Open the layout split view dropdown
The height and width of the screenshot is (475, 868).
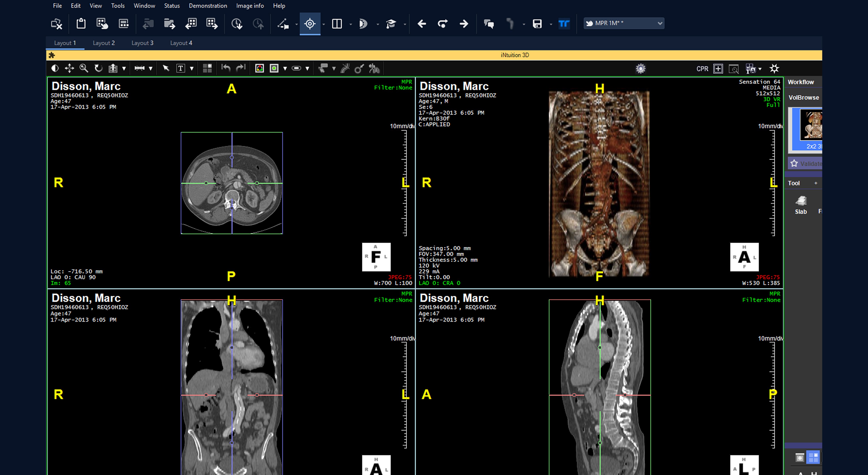(x=350, y=24)
